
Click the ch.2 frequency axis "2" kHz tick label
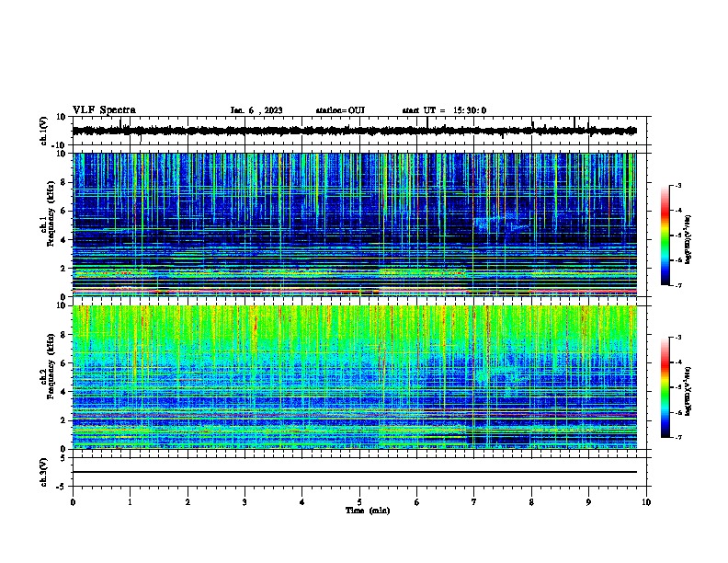coord(63,420)
